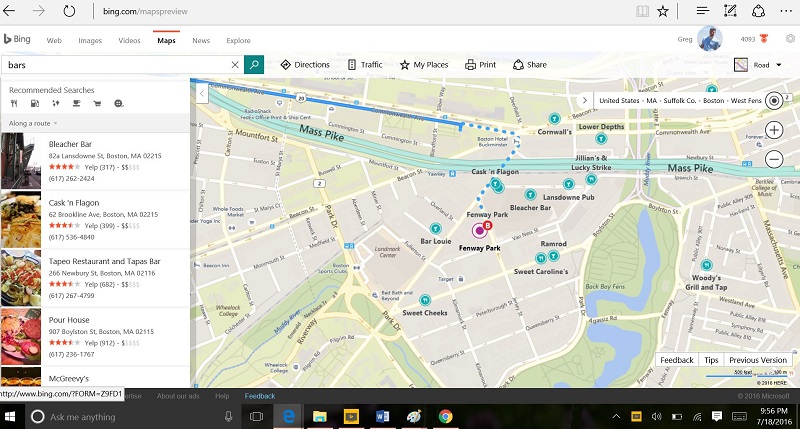
Task: Click the Feedback link in footer
Action: pos(260,396)
